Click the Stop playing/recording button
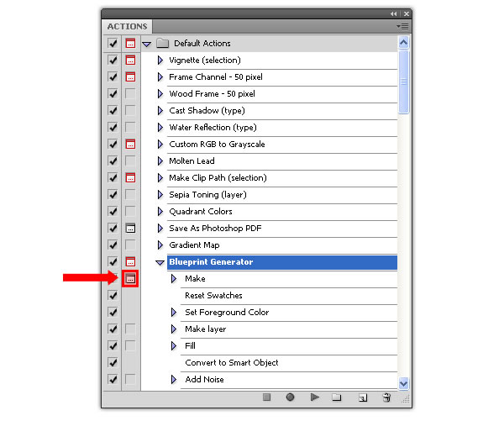This screenshot has width=504, height=421. click(266, 397)
